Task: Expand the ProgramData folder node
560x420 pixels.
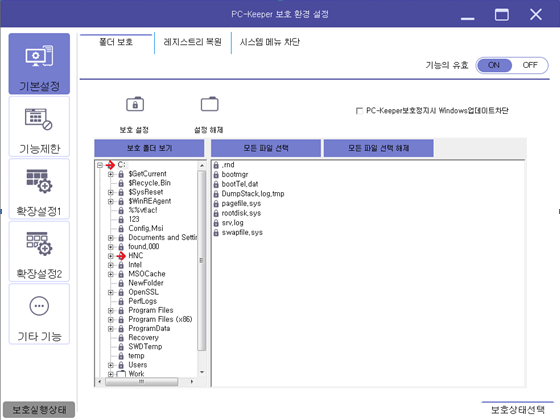Action: [x=111, y=329]
